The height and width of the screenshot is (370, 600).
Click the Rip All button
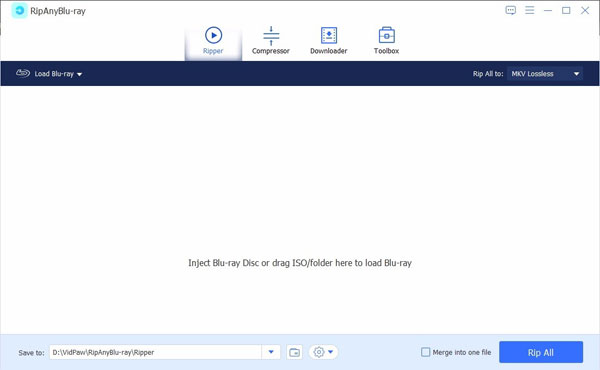coord(541,352)
